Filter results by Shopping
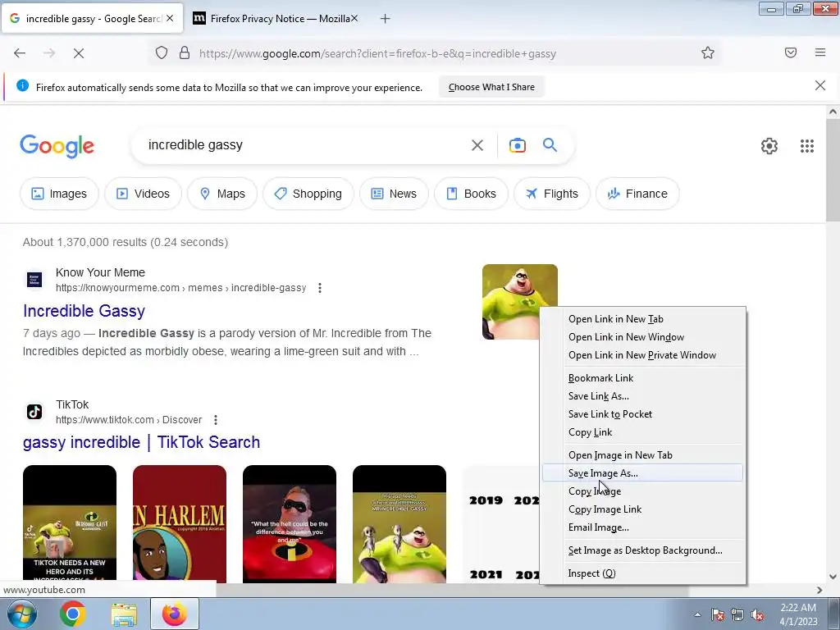 308,194
